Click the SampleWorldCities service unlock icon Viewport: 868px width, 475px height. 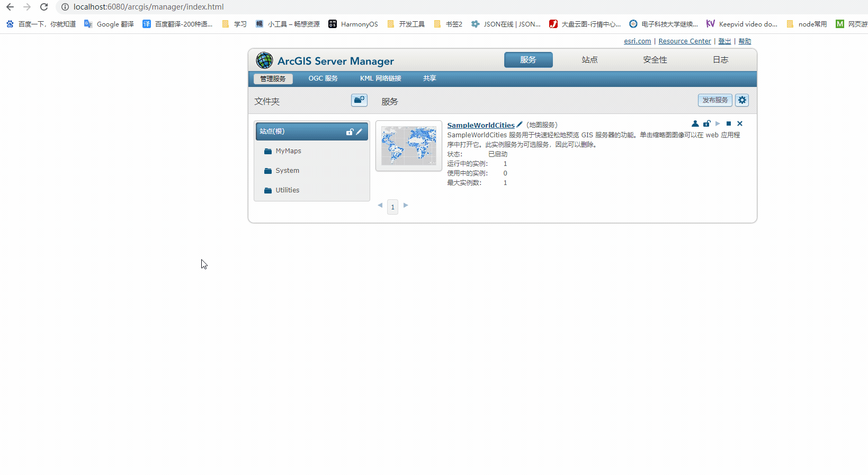click(x=706, y=124)
